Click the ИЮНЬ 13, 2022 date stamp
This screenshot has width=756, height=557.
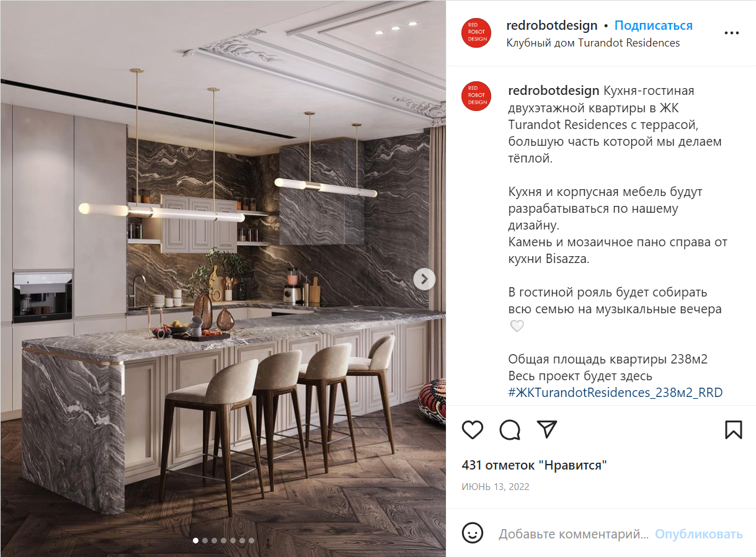click(x=496, y=487)
